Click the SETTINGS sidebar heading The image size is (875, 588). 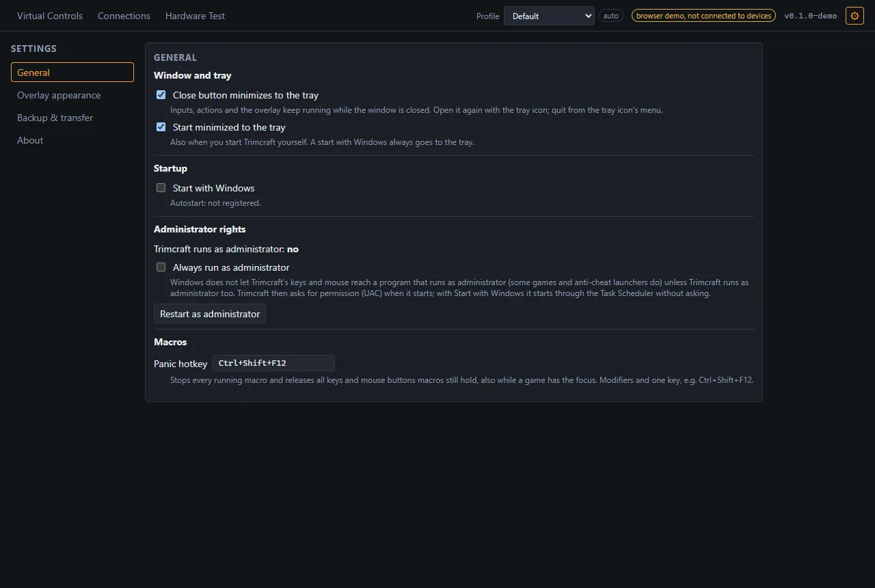coord(33,49)
